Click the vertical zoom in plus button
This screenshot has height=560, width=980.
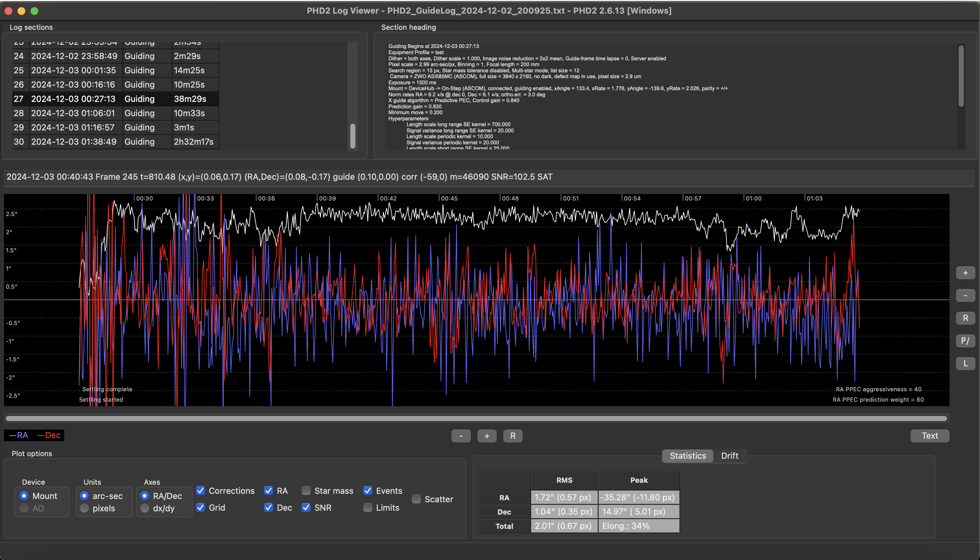pyautogui.click(x=965, y=273)
